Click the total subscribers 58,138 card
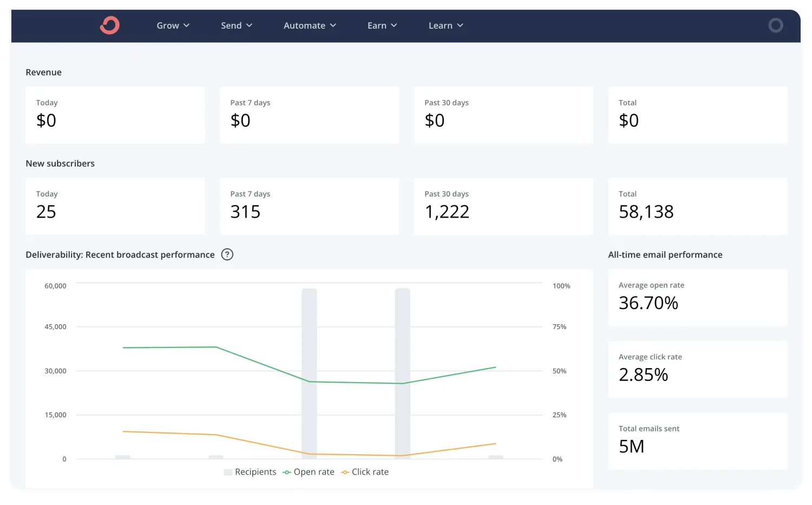The height and width of the screenshot is (505, 812). click(x=697, y=206)
